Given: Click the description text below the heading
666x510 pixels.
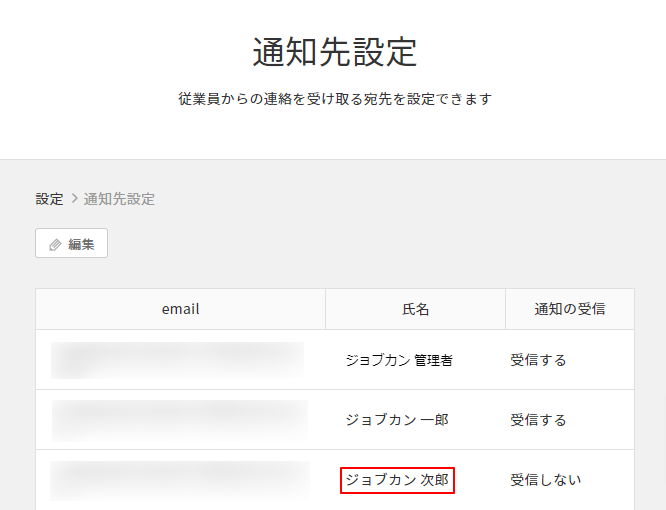Looking at the screenshot, I should [334, 100].
